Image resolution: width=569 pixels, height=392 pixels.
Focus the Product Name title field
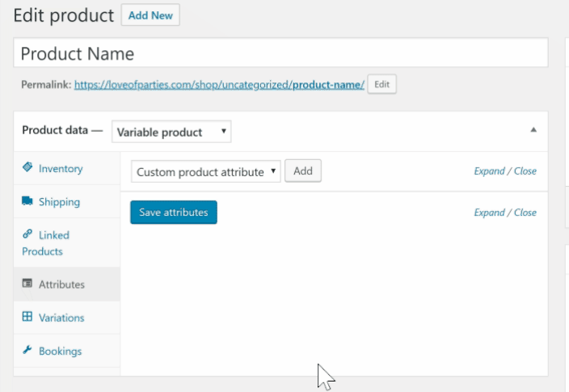(280, 53)
